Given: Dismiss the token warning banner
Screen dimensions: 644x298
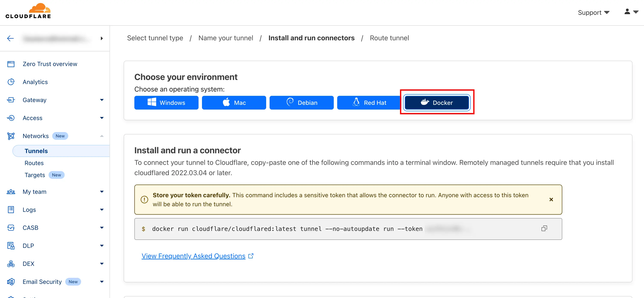Looking at the screenshot, I should coord(551,200).
